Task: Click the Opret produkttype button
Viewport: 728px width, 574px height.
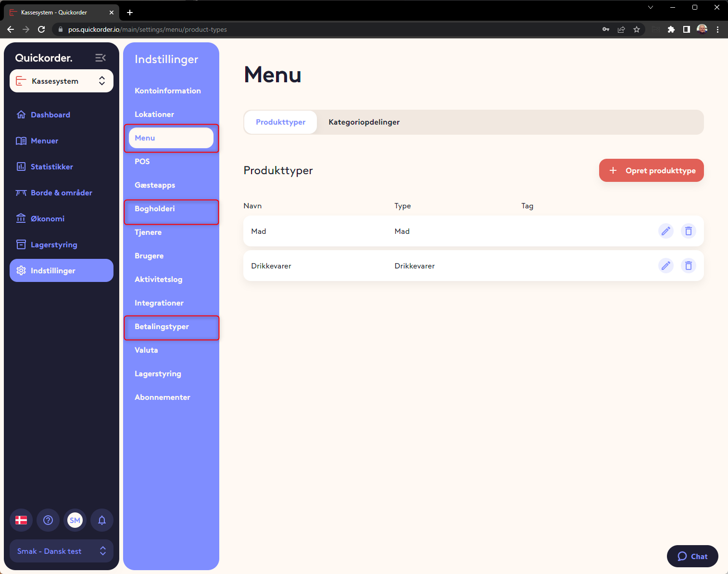Action: tap(651, 170)
